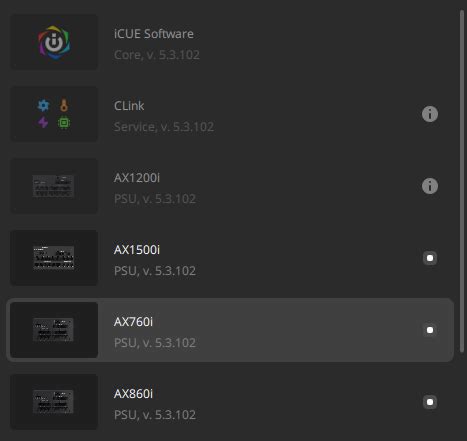Click the AX1200i PSU image
The height and width of the screenshot is (441, 467).
click(53, 186)
